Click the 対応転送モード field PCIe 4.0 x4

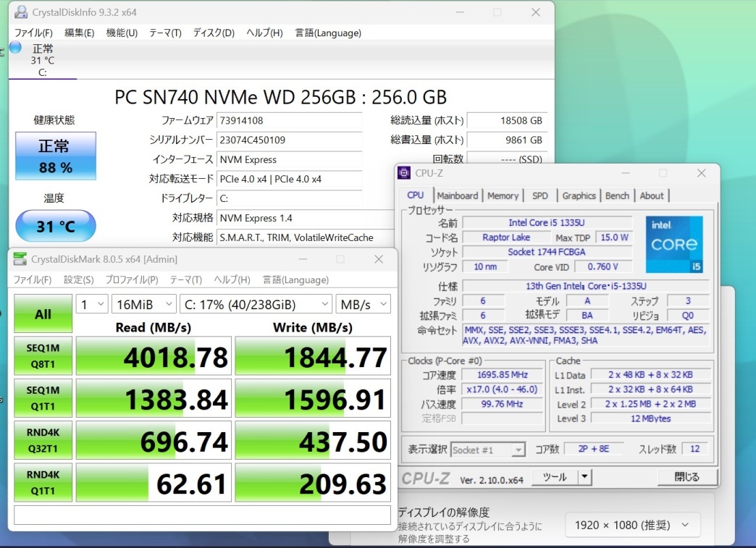point(289,179)
